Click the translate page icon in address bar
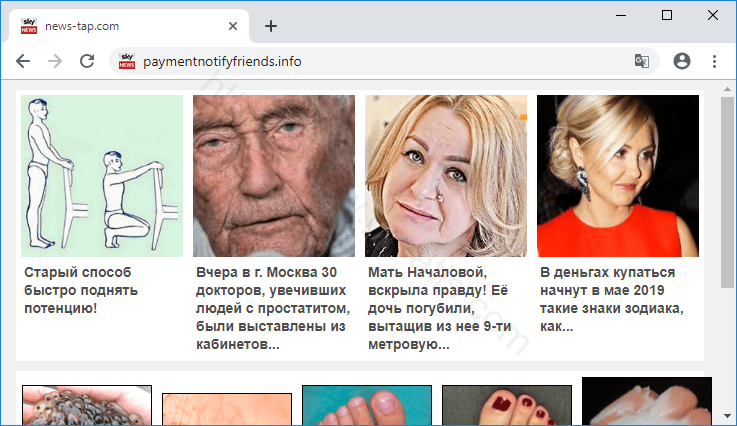This screenshot has width=737, height=426. 641,61
